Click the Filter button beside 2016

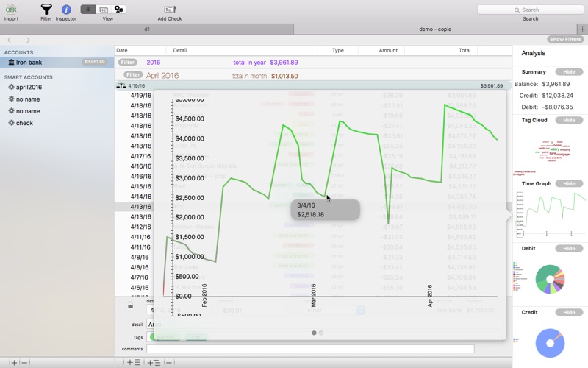click(x=128, y=63)
